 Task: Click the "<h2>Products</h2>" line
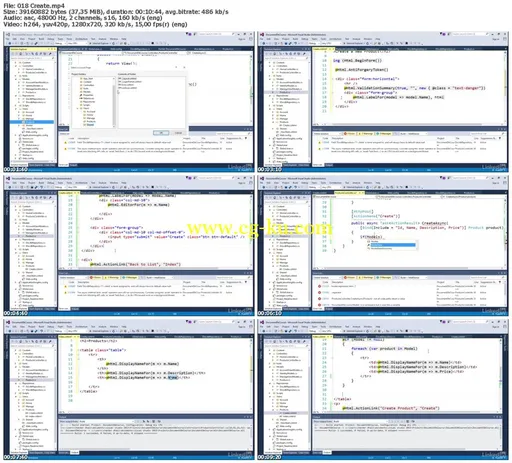98,341
